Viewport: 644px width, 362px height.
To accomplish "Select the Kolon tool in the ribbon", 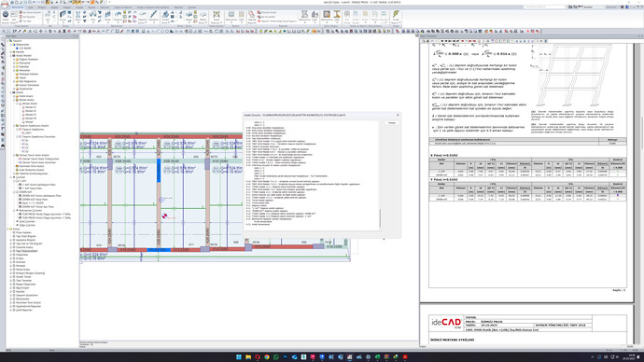I will (77, 17).
